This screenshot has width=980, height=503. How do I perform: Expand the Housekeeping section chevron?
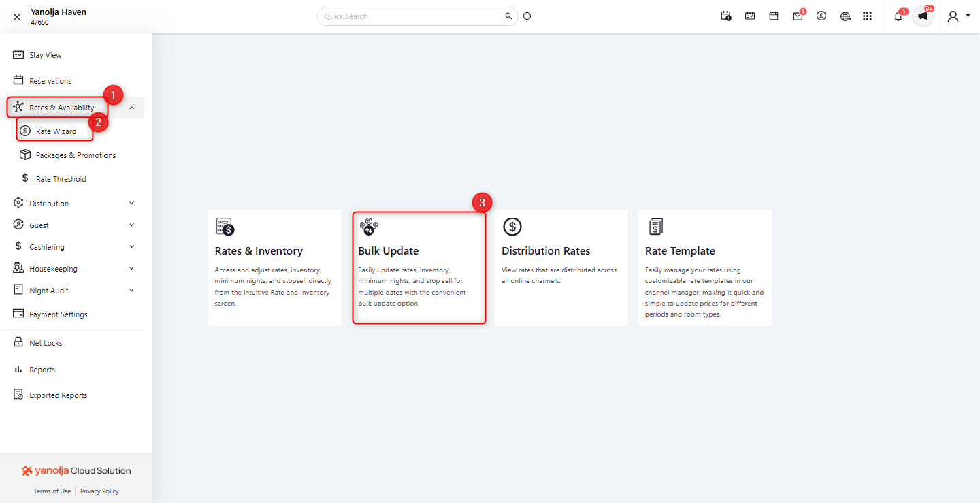click(131, 268)
